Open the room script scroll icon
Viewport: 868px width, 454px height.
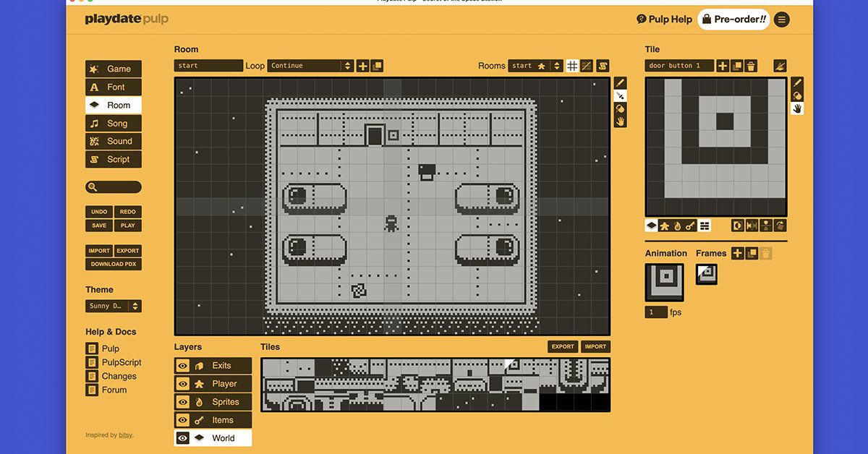coord(603,66)
